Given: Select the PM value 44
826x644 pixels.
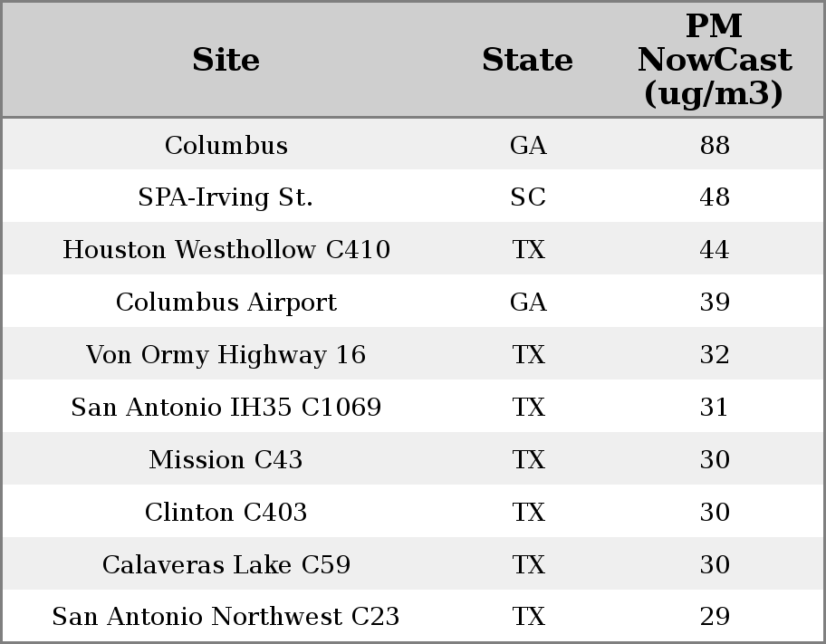Looking at the screenshot, I should point(714,250).
